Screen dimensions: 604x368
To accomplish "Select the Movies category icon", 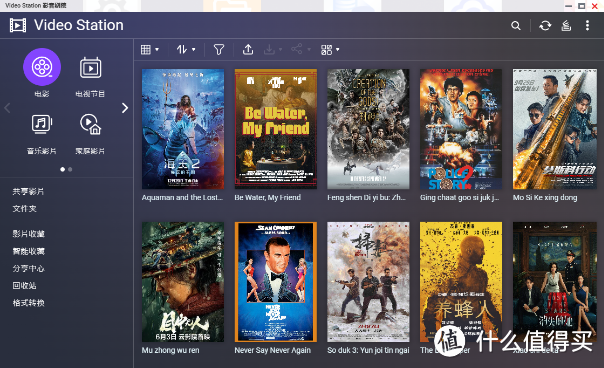I will tap(42, 67).
